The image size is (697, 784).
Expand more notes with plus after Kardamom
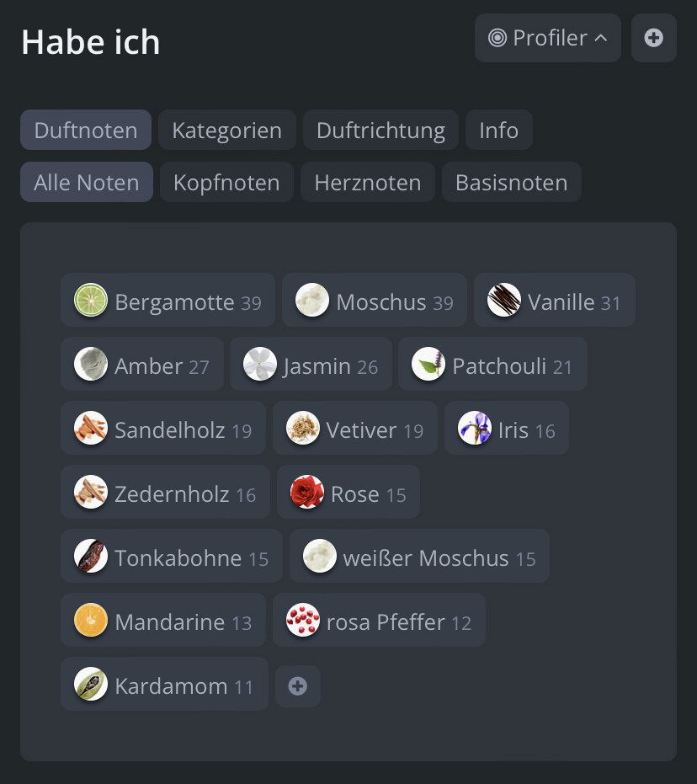[298, 686]
